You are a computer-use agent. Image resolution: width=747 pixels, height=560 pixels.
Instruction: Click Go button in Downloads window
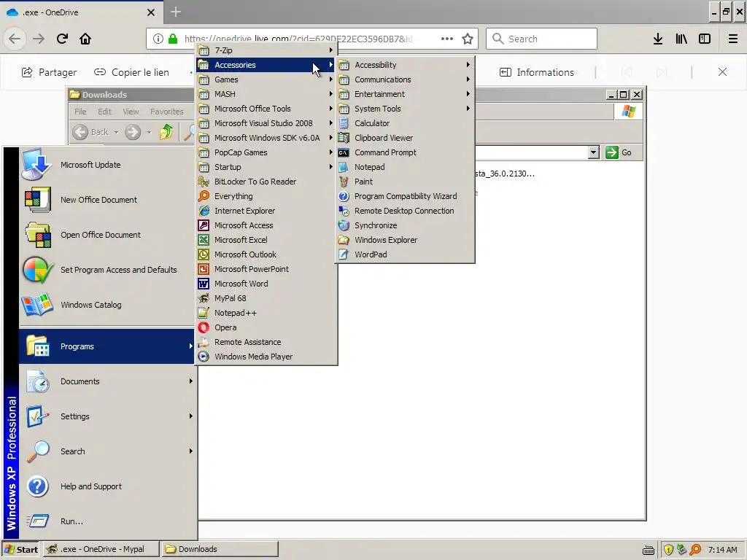coord(619,152)
